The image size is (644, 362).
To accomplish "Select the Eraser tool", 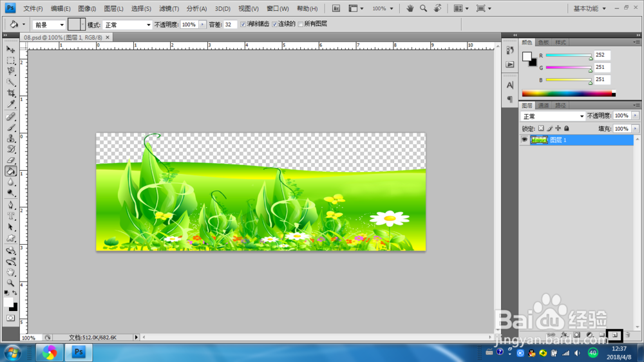I will pos(11,160).
